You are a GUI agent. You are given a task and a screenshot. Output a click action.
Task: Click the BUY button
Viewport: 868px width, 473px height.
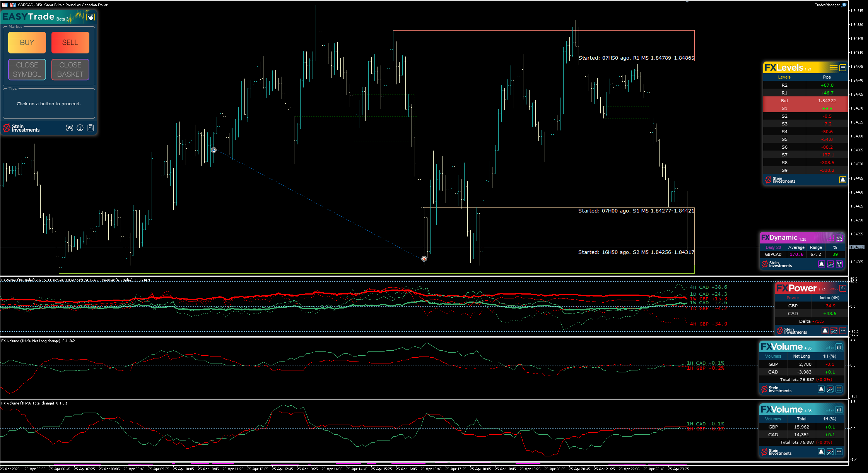click(x=27, y=43)
